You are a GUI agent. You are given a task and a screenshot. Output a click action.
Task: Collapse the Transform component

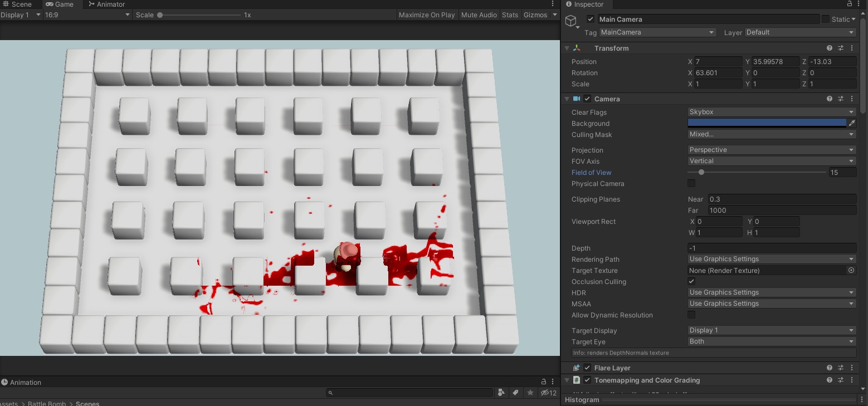click(567, 48)
